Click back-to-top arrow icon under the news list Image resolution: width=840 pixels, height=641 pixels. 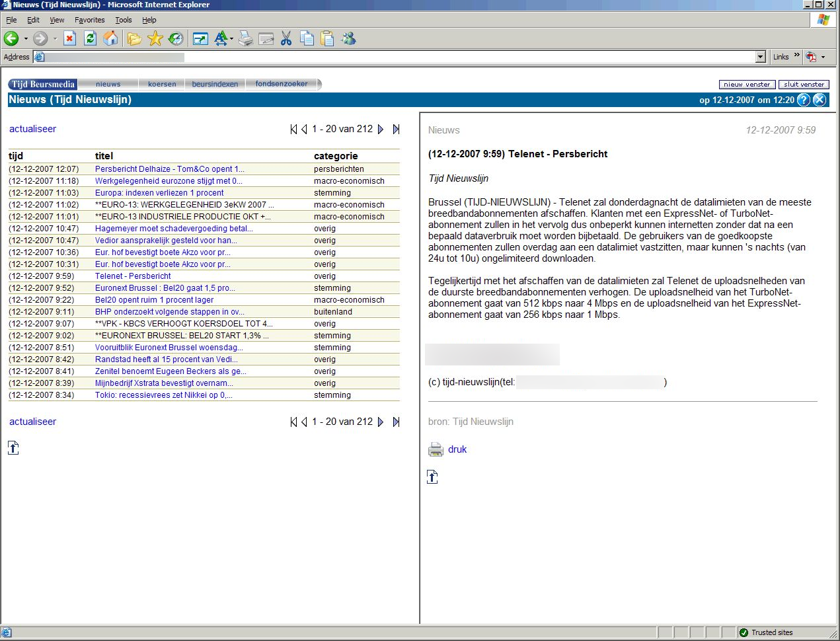[x=13, y=448]
